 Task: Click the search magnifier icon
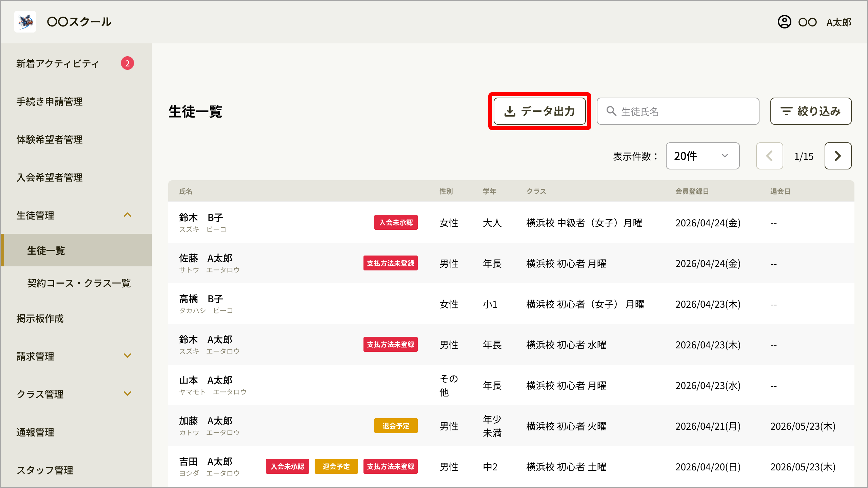[611, 111]
